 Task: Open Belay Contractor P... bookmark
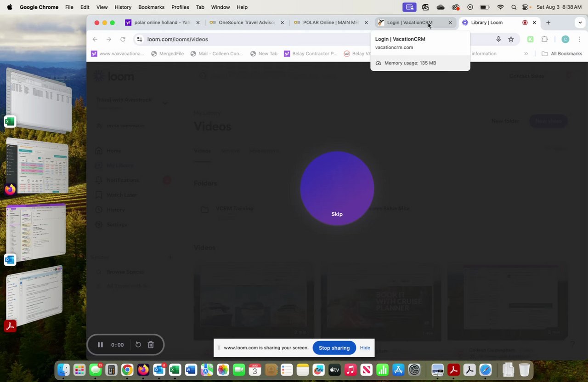(x=311, y=54)
